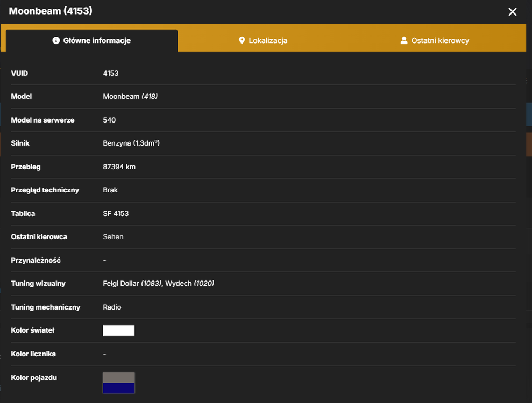
Task: Switch to the Lokalizacja tab
Action: pyautogui.click(x=263, y=40)
